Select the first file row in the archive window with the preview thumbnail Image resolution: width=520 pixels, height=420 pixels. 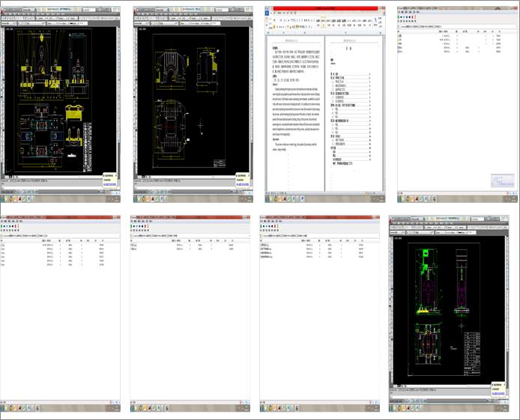450,35
